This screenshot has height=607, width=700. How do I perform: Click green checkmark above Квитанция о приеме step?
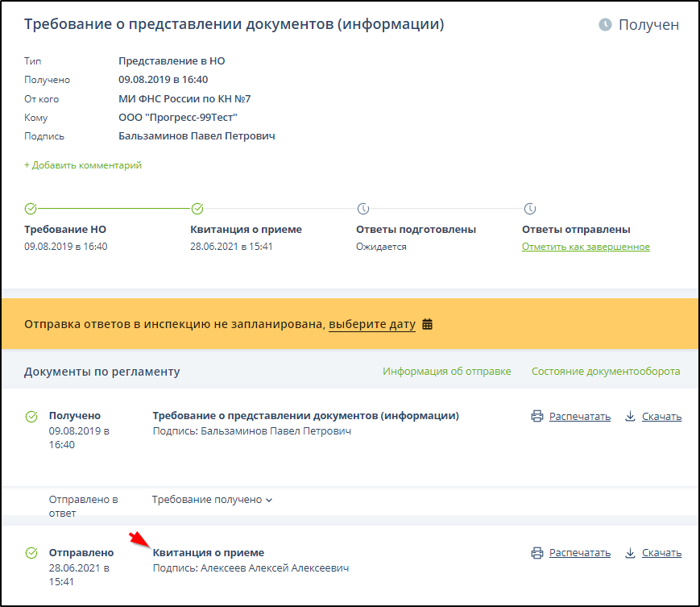pos(197,209)
